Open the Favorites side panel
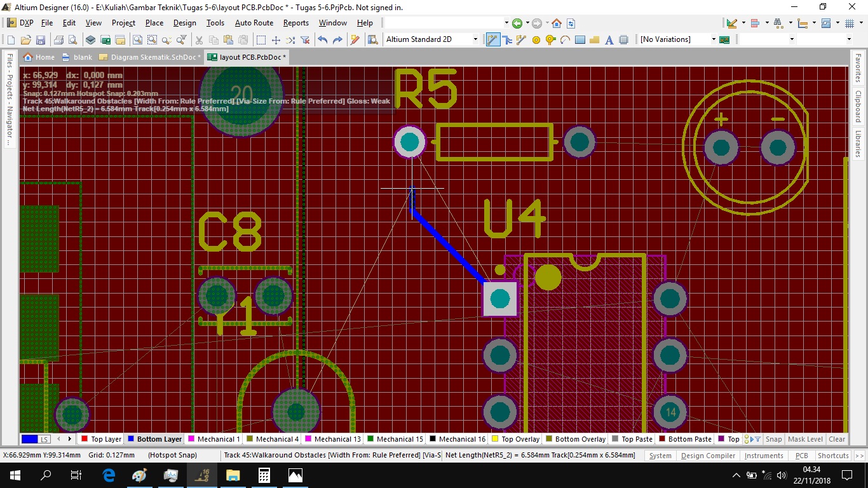Screen dimensions: 868x488 click(858, 69)
